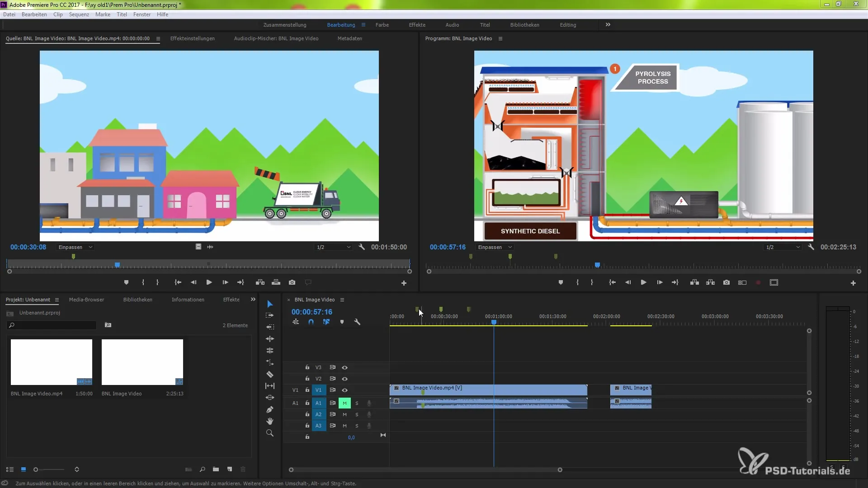Image resolution: width=868 pixels, height=488 pixels.
Task: Add marker in timeline header
Action: click(x=342, y=322)
